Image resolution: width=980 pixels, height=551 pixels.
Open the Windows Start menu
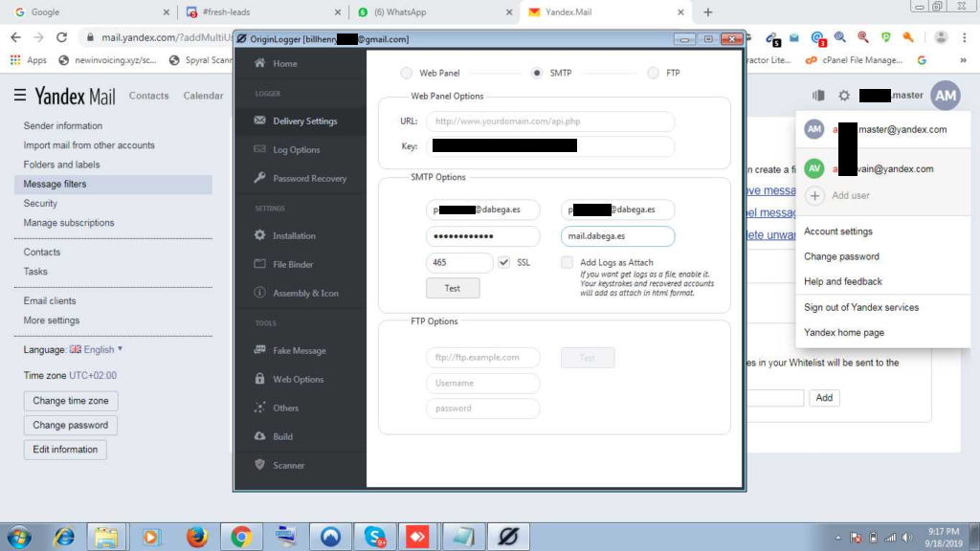point(19,538)
